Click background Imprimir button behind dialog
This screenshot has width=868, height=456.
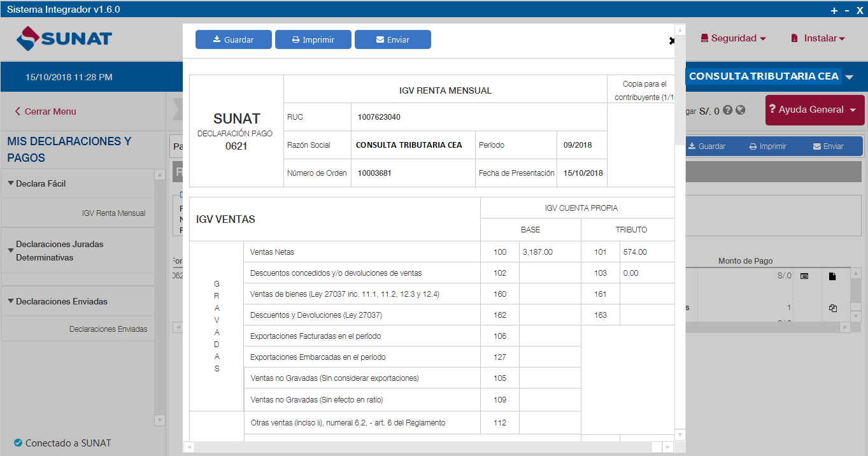(x=767, y=146)
